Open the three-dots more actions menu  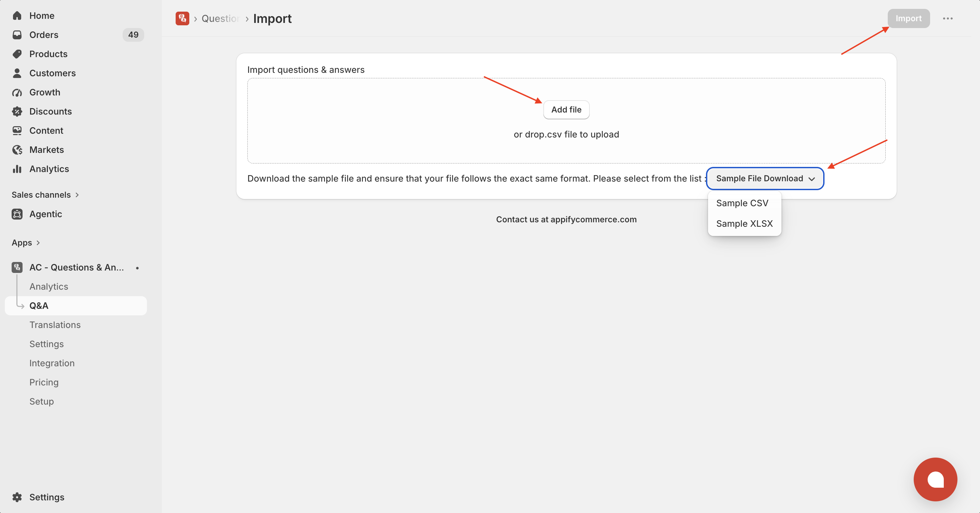(x=947, y=18)
